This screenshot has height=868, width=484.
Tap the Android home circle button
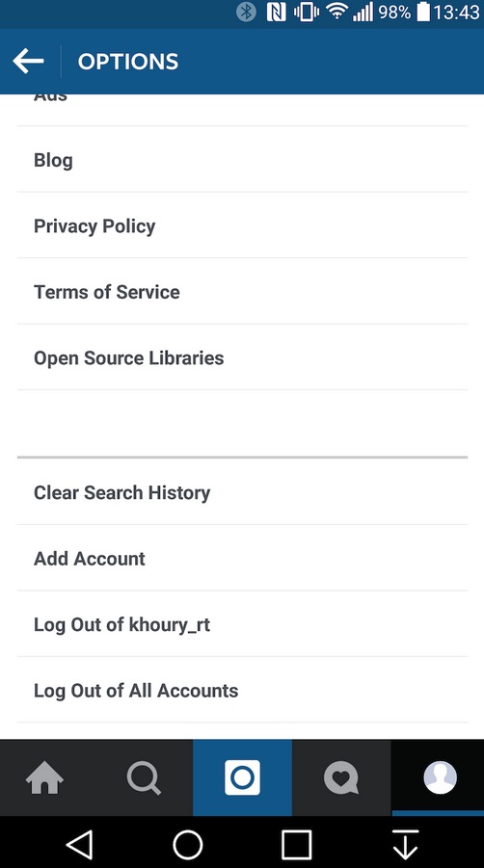pos(188,845)
